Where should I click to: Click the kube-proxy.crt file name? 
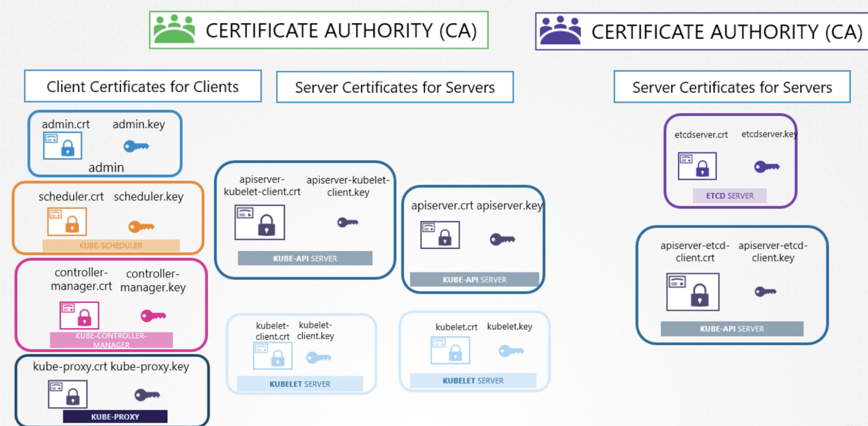(x=70, y=367)
